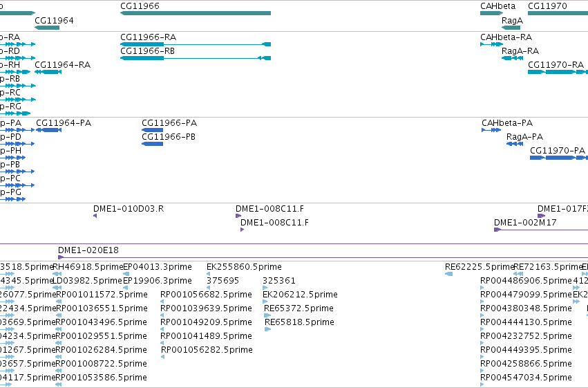Select EST RP001026284.5prime
Image resolution: width=588 pixels, height=388 pixels.
point(59,357)
